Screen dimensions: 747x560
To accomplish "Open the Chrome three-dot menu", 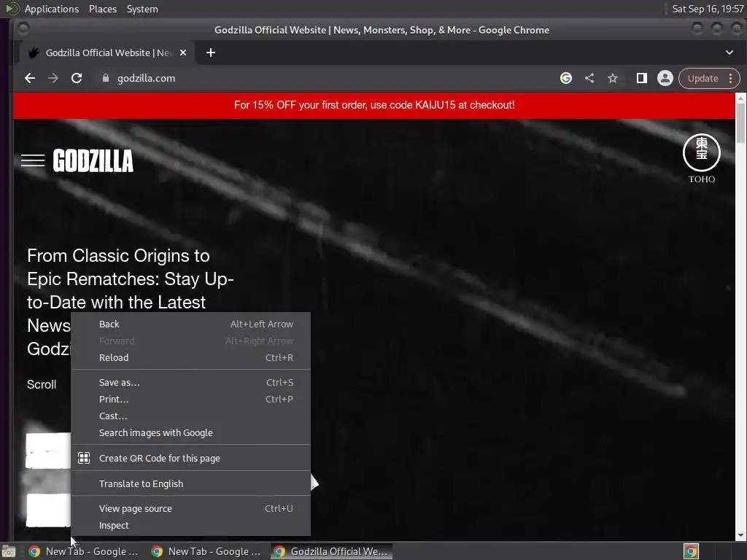I will [x=731, y=78].
